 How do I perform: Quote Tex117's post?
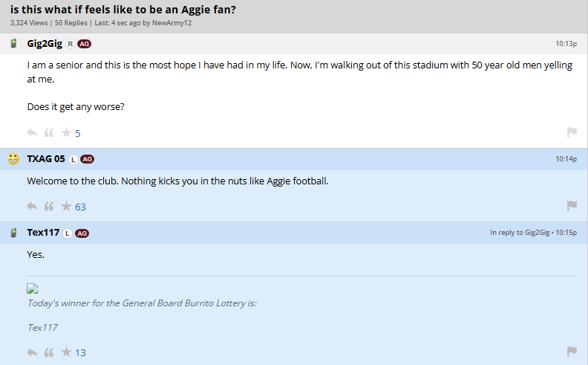[x=49, y=352]
